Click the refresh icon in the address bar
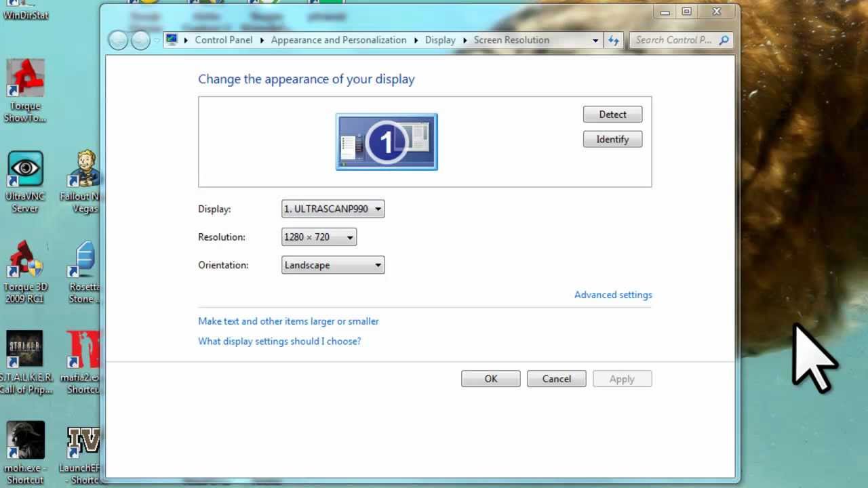Viewport: 868px width, 488px height. point(613,40)
